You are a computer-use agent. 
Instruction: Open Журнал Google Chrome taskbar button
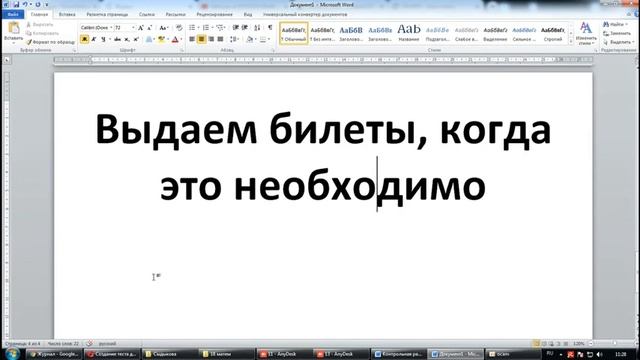point(55,354)
